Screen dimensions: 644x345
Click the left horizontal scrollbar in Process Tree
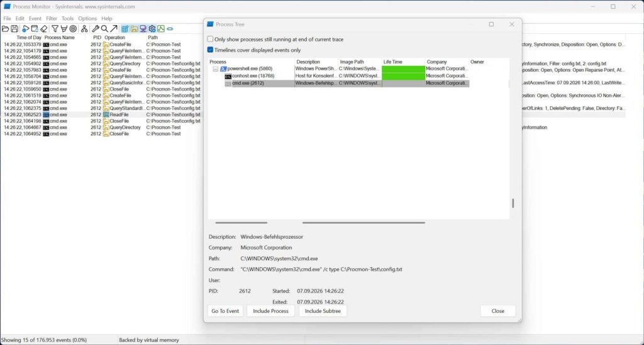pos(241,222)
